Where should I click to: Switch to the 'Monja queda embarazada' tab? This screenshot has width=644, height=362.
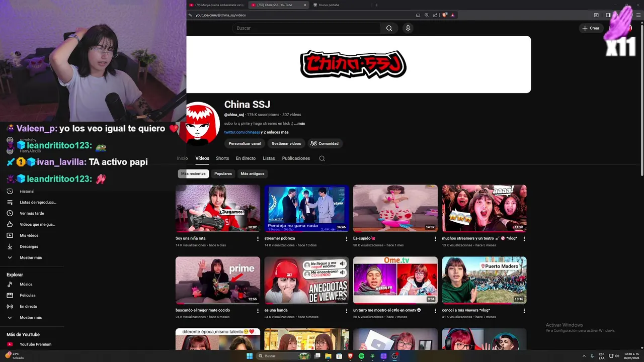point(216,5)
